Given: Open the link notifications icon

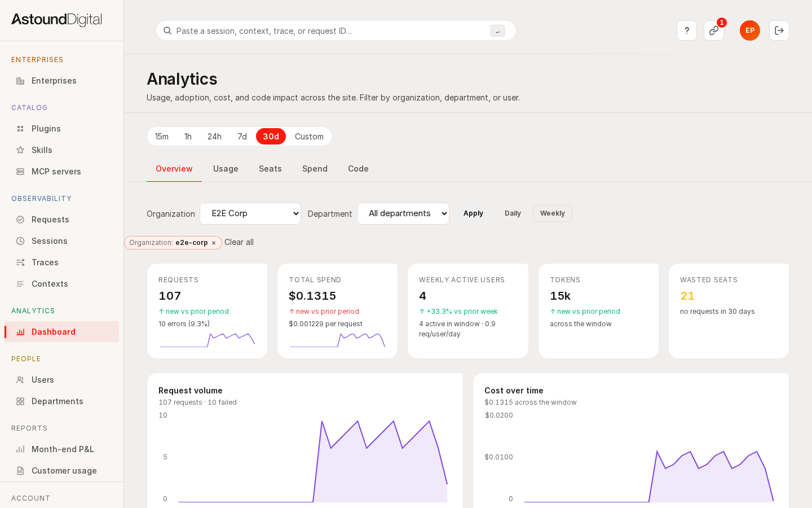Looking at the screenshot, I should point(714,30).
